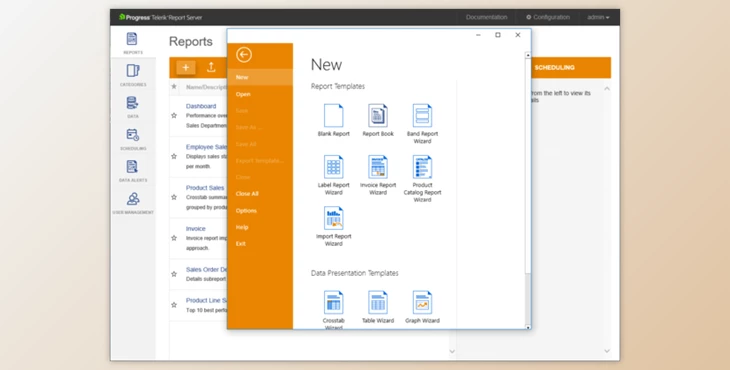Click the back arrow in the orange panel

[x=243, y=54]
